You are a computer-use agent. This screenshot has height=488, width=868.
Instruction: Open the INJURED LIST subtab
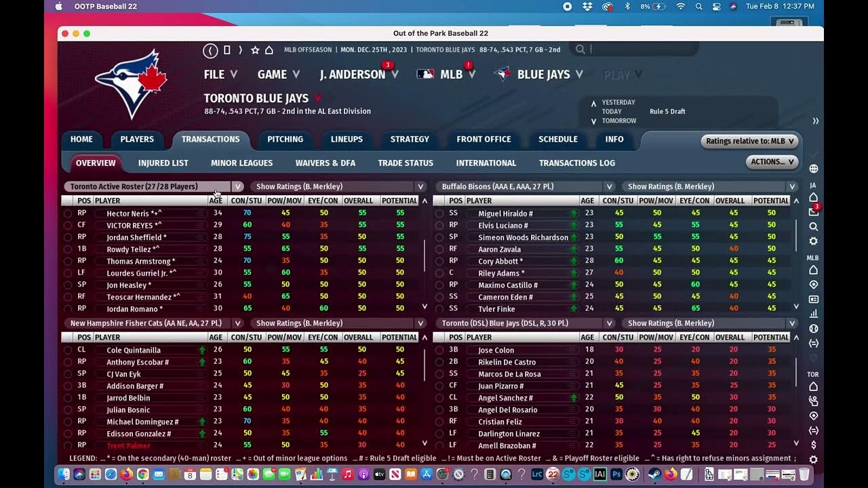[163, 163]
